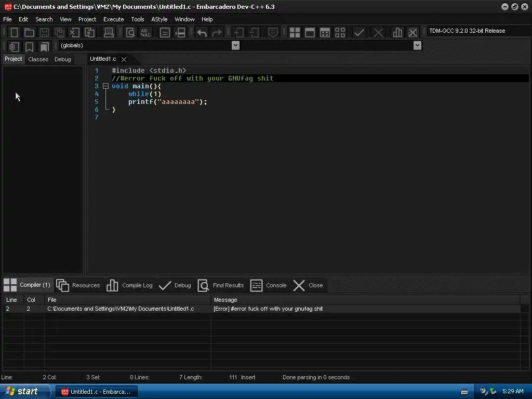The image size is (532, 399).
Task: Select the error row for Untitled1.c
Action: (261, 309)
